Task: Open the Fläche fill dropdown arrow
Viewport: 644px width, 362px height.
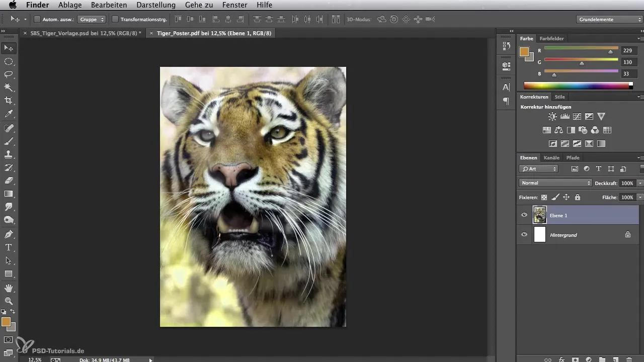Action: point(640,198)
